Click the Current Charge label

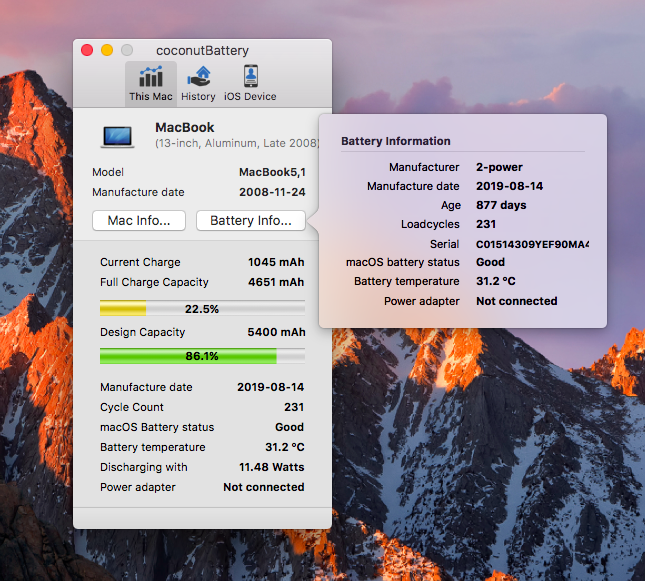click(x=140, y=263)
